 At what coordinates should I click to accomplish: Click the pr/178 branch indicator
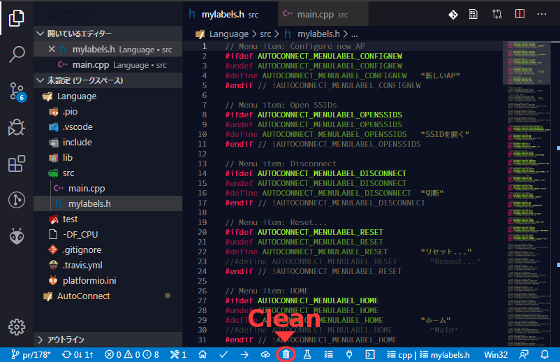pos(31,355)
